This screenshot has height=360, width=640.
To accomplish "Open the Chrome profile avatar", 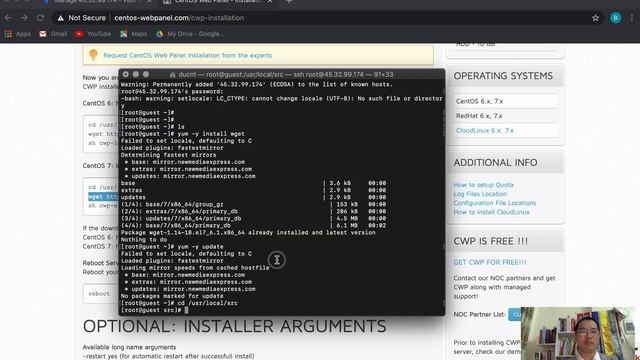I will point(616,18).
